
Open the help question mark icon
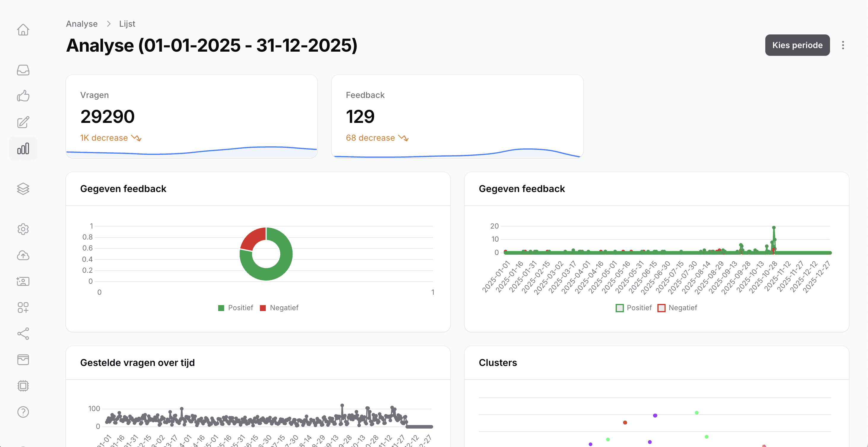coord(23,412)
